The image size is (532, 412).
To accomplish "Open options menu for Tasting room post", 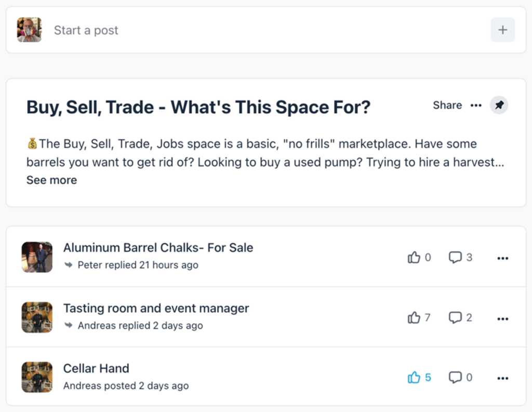I will [x=502, y=318].
